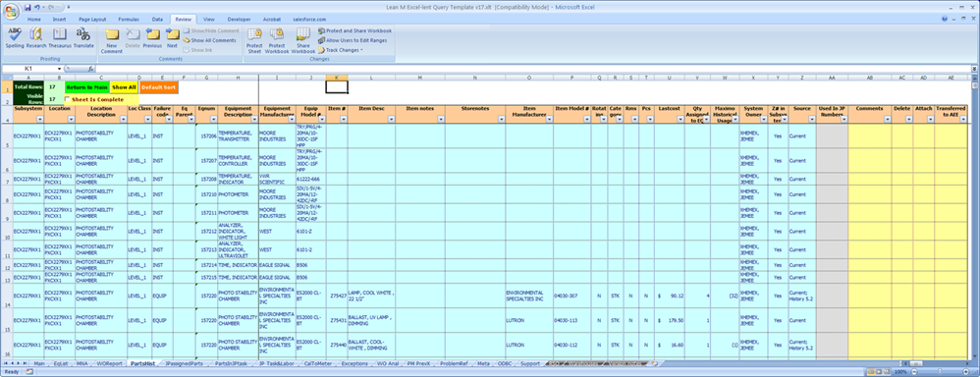Viewport: 980px width, 377px height.
Task: Open the Subsystem column filter dropdown
Action: pyautogui.click(x=40, y=119)
